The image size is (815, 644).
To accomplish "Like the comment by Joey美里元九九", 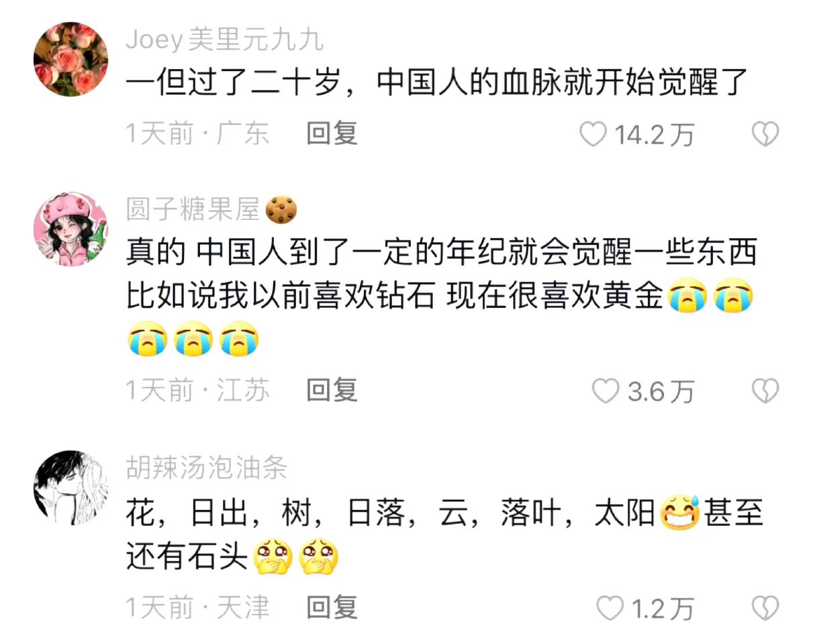I will pyautogui.click(x=593, y=135).
